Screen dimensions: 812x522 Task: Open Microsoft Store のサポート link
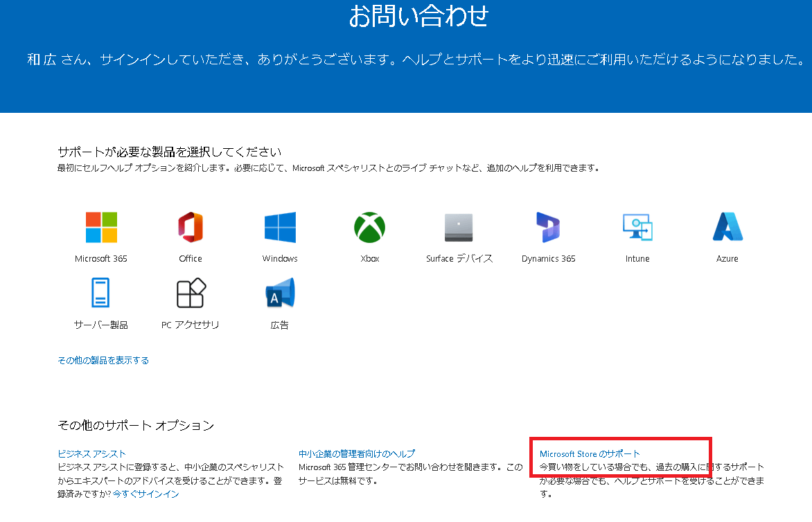click(x=590, y=453)
